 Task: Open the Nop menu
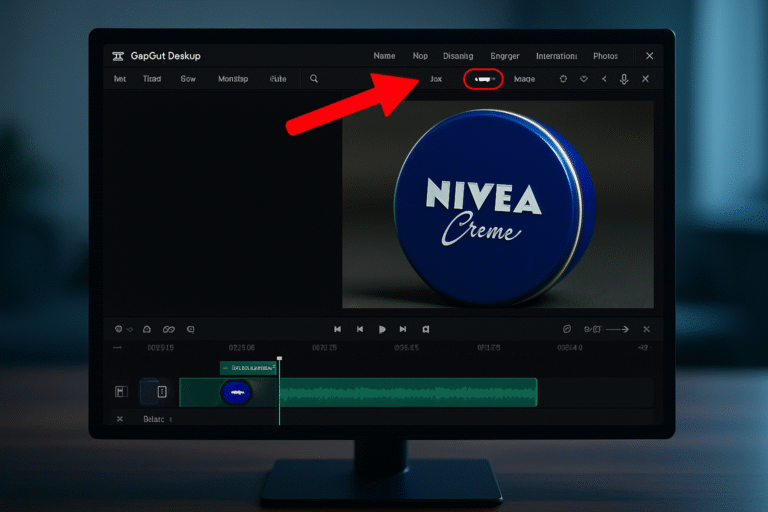pos(420,56)
